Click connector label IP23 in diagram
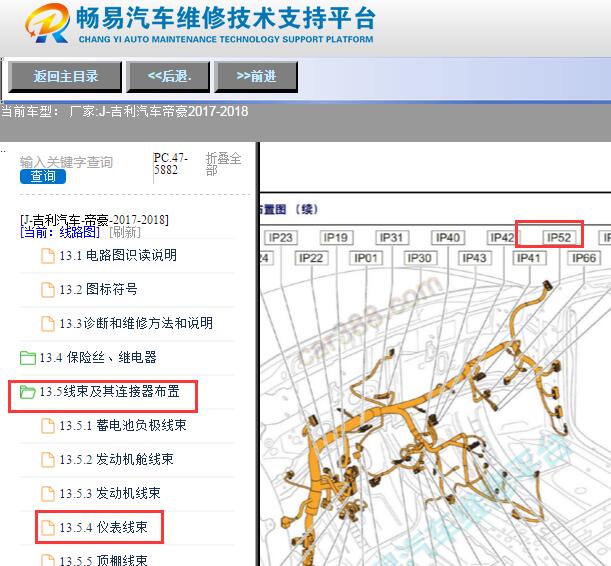This screenshot has height=566, width=611. tap(281, 237)
